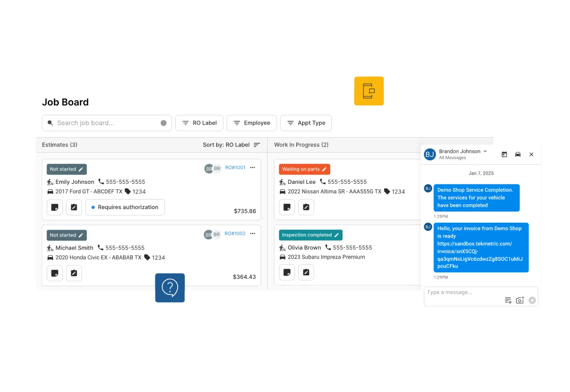
Task: Close the Brandon Johnson chat panel
Action: click(x=532, y=154)
